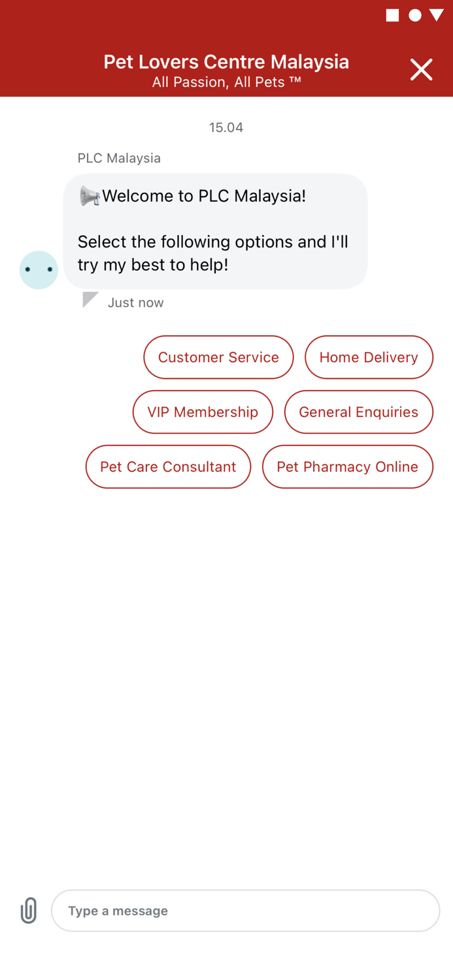Click the megaphone emoji in the welcome message
Screen dimensions: 453x980
point(90,196)
